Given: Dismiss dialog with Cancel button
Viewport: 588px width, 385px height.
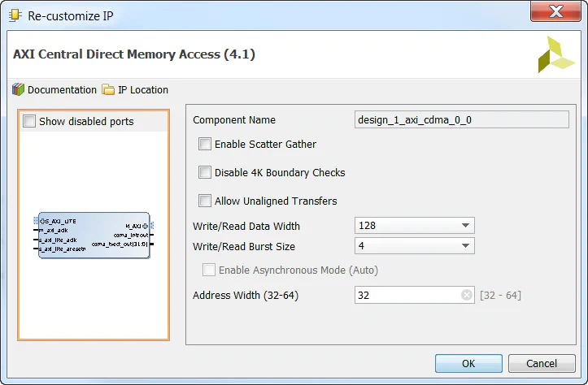Looking at the screenshot, I should point(542,363).
